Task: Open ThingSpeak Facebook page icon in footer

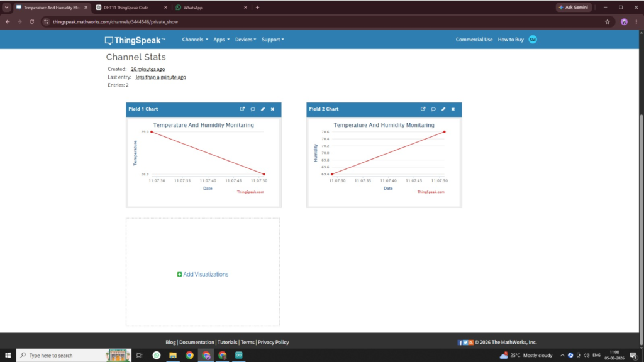Action: coord(460,343)
